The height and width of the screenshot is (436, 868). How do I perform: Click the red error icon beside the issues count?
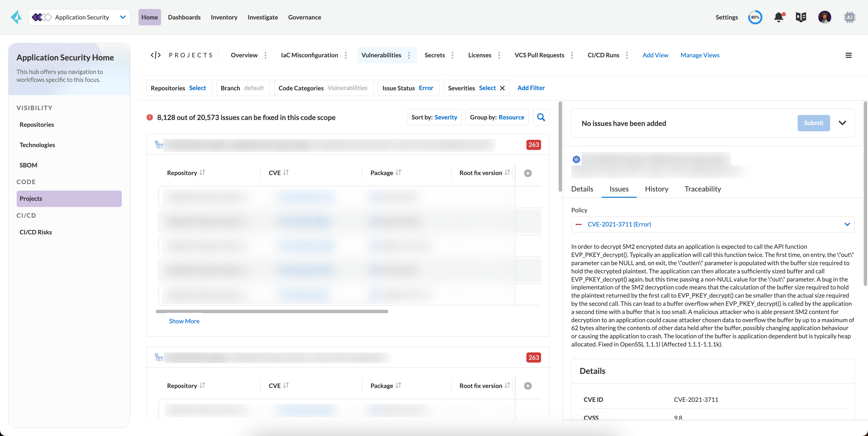149,117
